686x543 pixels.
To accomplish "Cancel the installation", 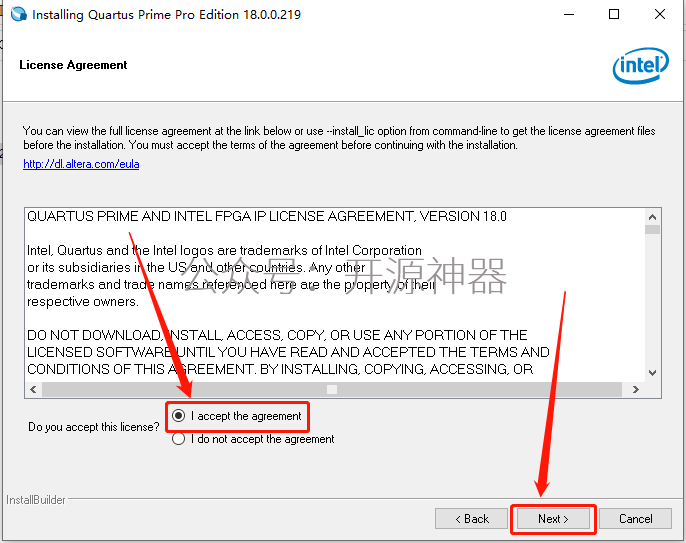I will tap(635, 519).
